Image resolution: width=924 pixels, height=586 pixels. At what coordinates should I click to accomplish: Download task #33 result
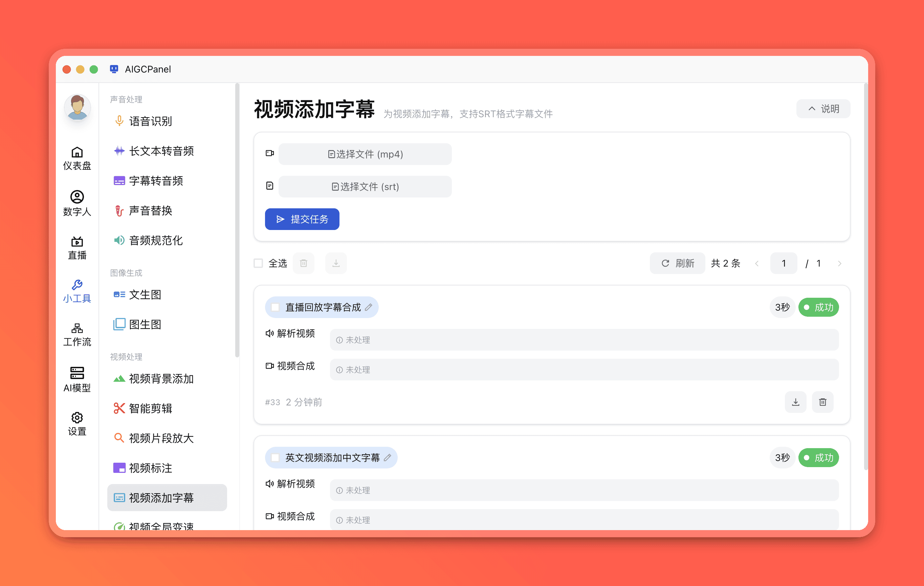[795, 402]
